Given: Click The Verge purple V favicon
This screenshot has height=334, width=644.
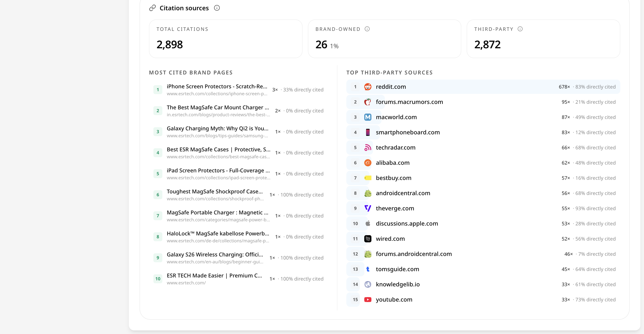Looking at the screenshot, I should 368,209.
